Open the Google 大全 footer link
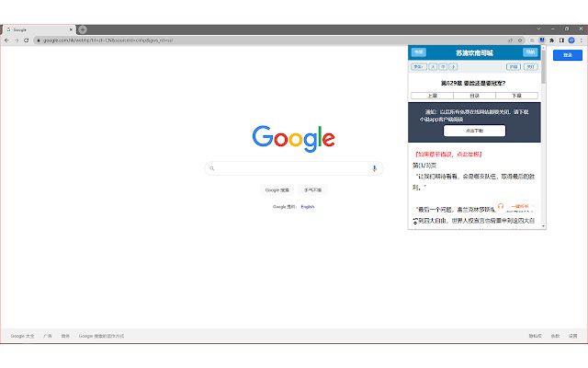Viewport: 588px width, 368px height. coord(22,336)
